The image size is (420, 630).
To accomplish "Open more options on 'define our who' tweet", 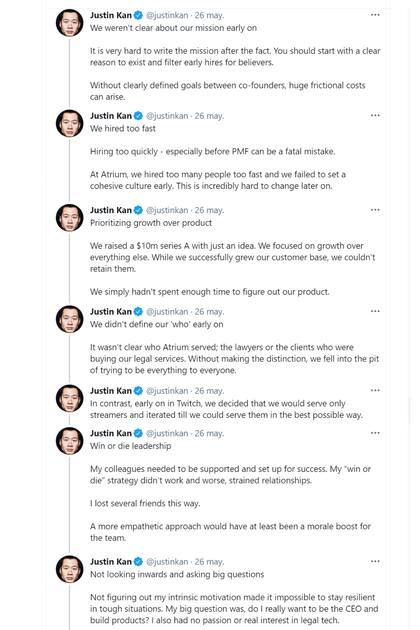I will click(375, 311).
